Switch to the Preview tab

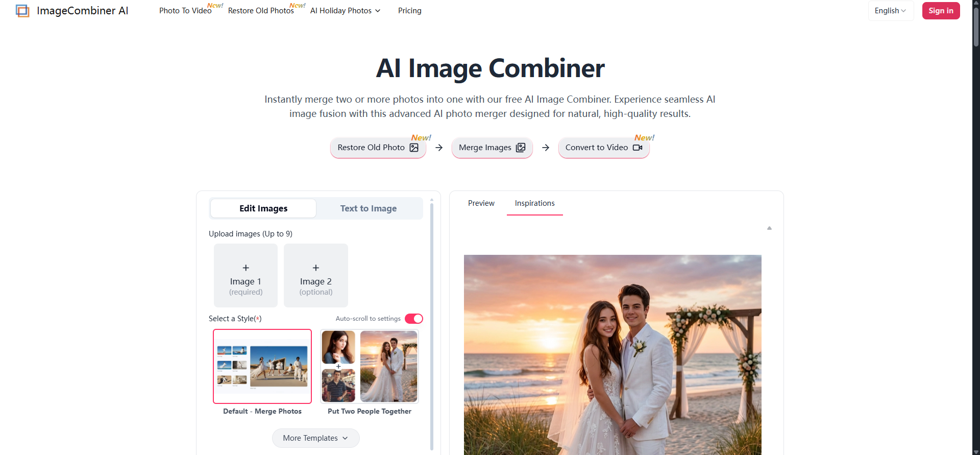click(481, 203)
